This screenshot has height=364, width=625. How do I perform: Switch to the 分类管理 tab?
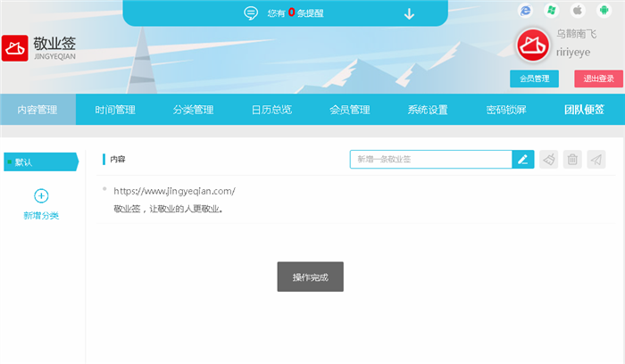tap(194, 110)
